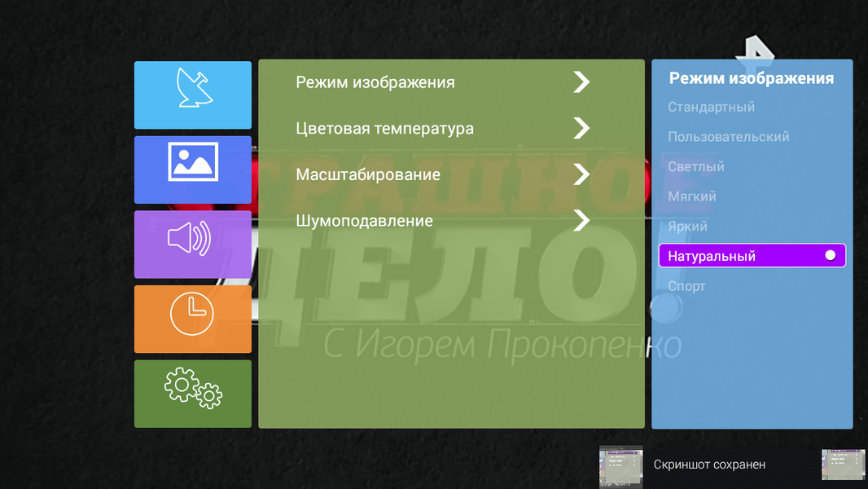
Task: Open the picture settings tile
Action: click(193, 170)
